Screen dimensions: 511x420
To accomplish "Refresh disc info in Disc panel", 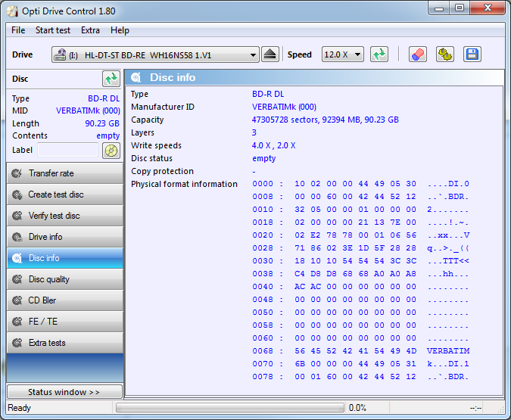I will [x=111, y=79].
